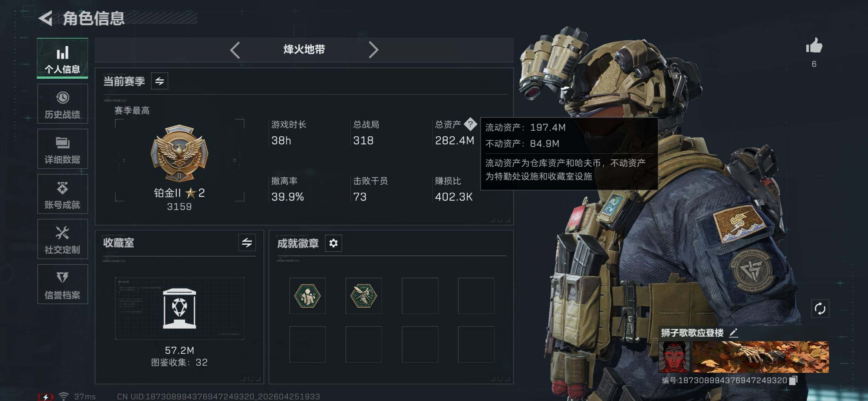
Task: Open the 详细数据 sidebar tab
Action: [x=62, y=149]
